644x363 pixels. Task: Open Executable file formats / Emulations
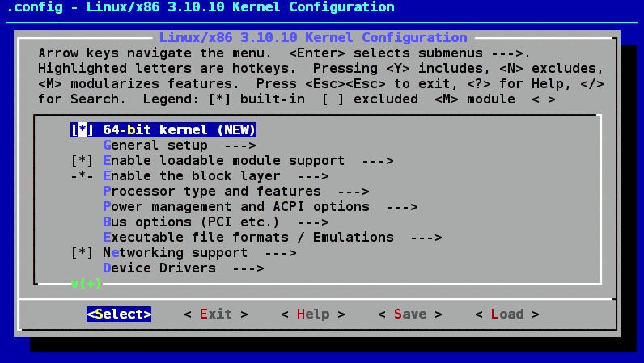point(273,238)
